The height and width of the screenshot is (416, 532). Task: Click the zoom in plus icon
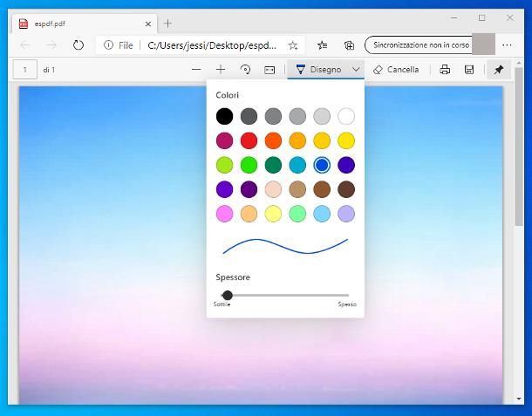pyautogui.click(x=221, y=70)
